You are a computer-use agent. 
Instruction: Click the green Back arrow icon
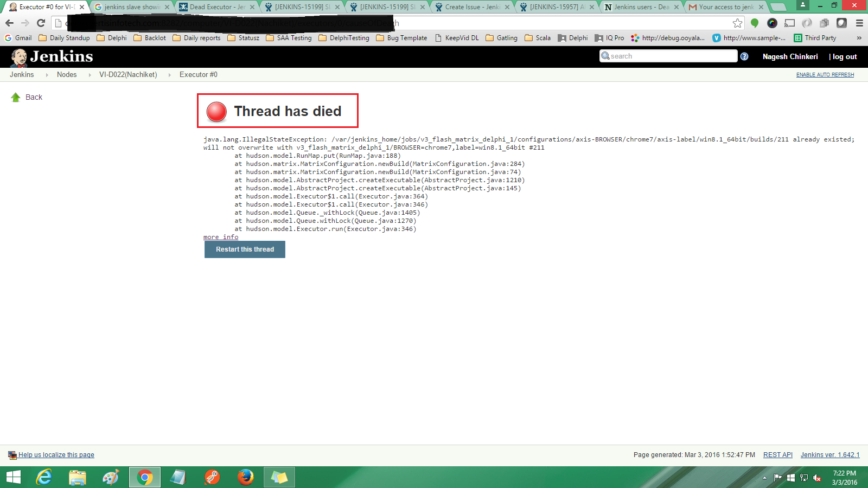[x=16, y=98]
